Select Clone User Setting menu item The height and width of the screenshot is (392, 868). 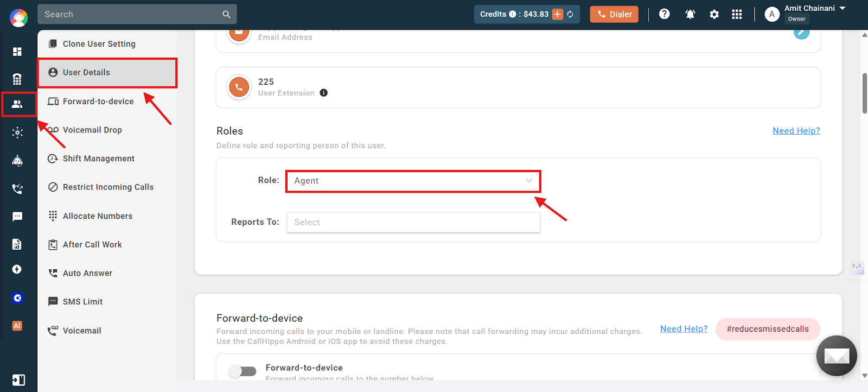tap(107, 44)
